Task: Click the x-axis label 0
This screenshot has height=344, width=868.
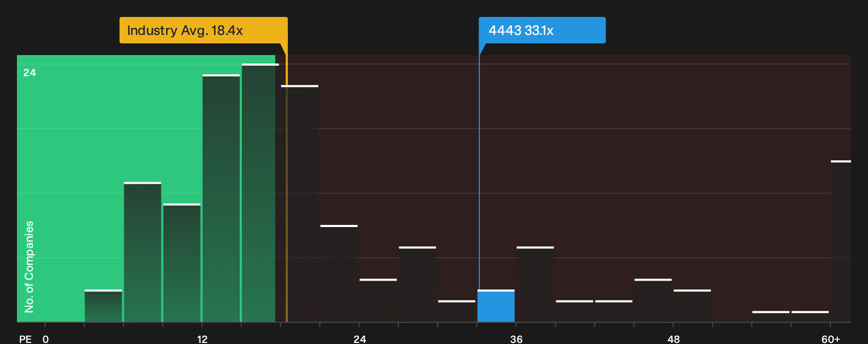Action: click(46, 339)
